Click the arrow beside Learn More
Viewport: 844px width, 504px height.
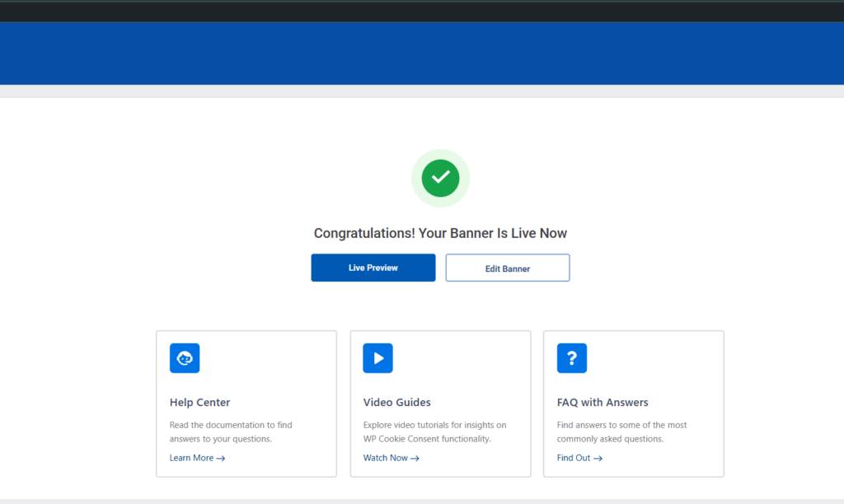click(x=221, y=459)
